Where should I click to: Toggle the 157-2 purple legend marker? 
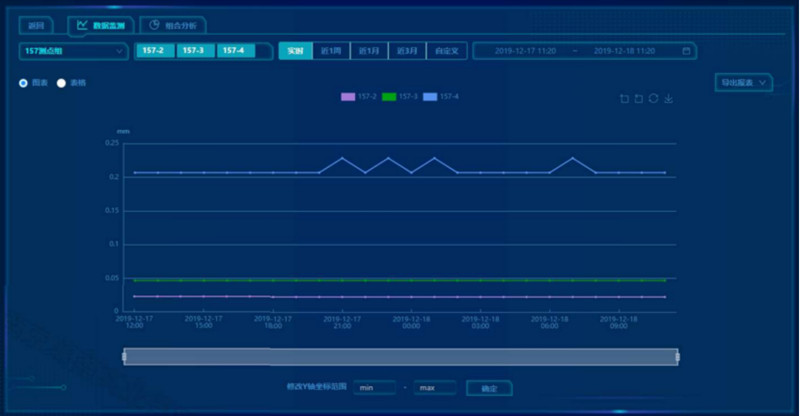click(348, 97)
